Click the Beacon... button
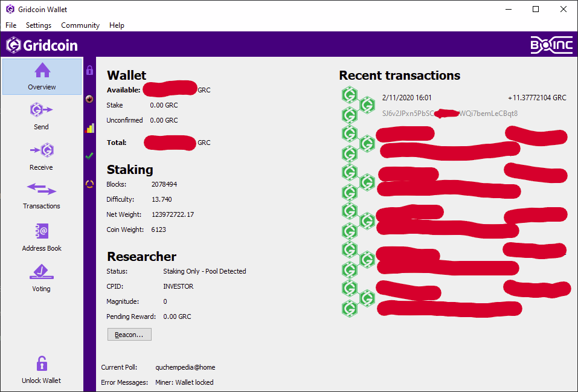 click(129, 335)
